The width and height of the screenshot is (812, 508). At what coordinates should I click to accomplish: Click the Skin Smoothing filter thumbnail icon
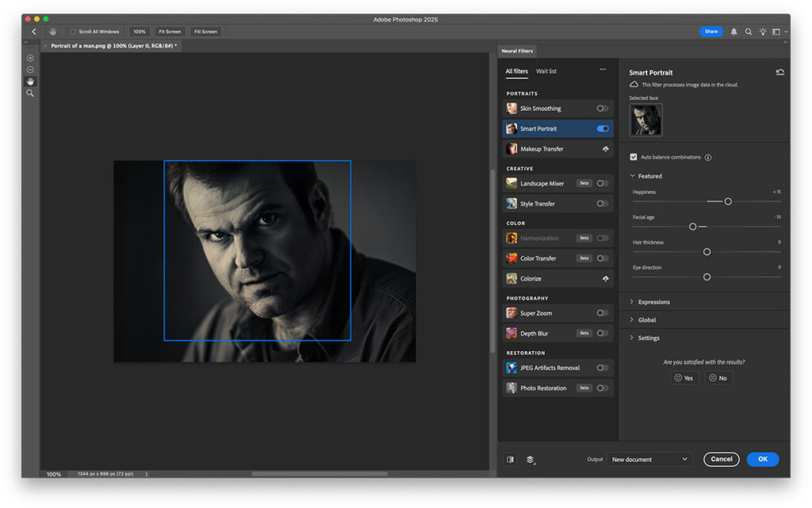point(511,108)
